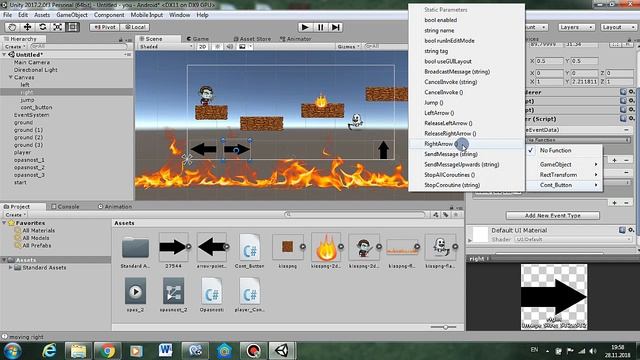Open scene effects image dropdown
640x360 pixels.
point(245,47)
